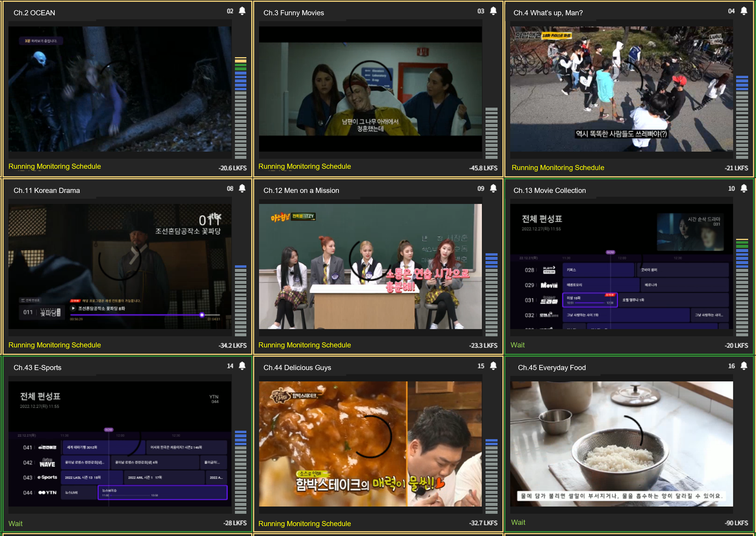Click the Ch.44 Delicious Guys channel title
756x536 pixels.
click(x=297, y=368)
